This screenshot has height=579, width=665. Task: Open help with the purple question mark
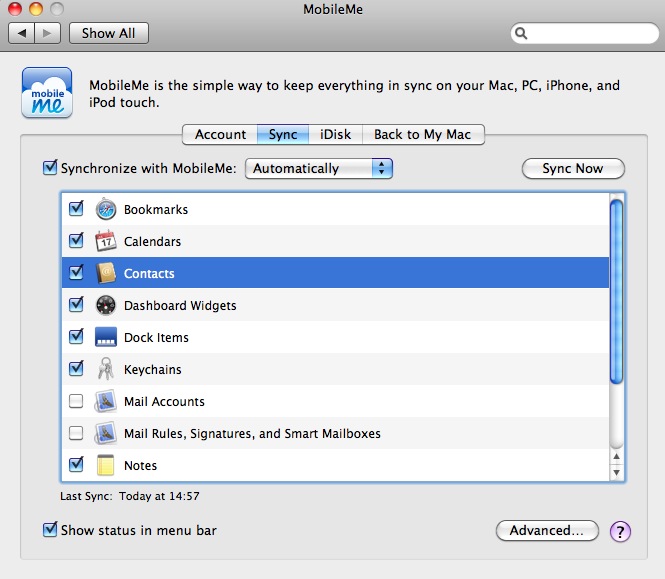click(x=620, y=531)
